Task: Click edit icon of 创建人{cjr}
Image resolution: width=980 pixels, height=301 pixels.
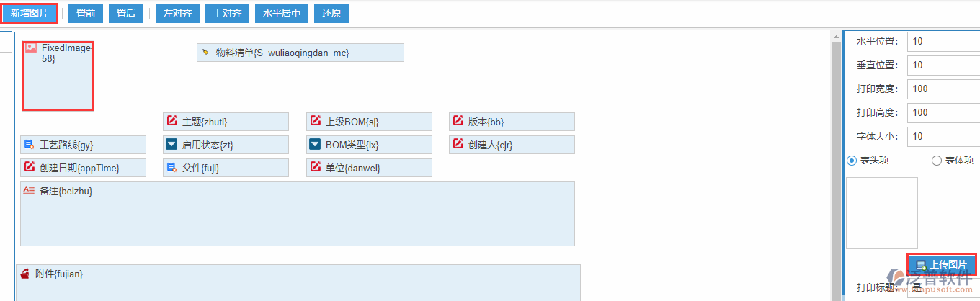Action: 458,144
